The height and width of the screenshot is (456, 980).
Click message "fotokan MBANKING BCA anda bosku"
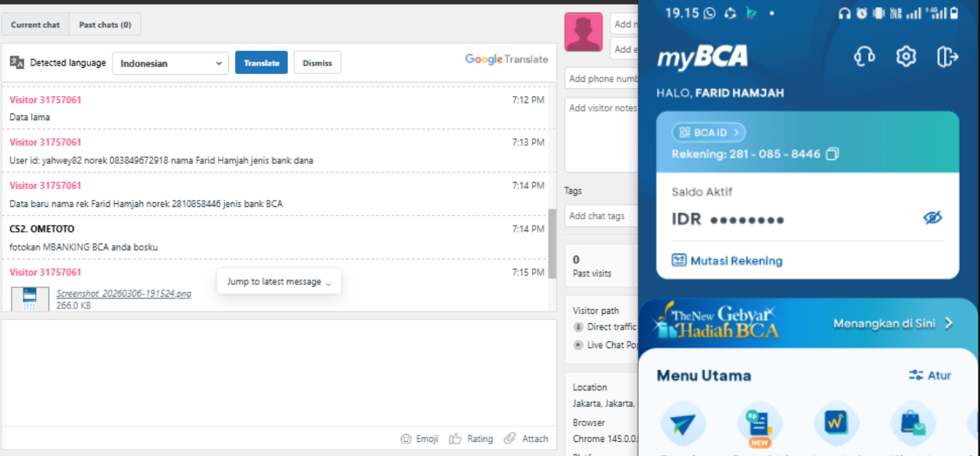84,247
